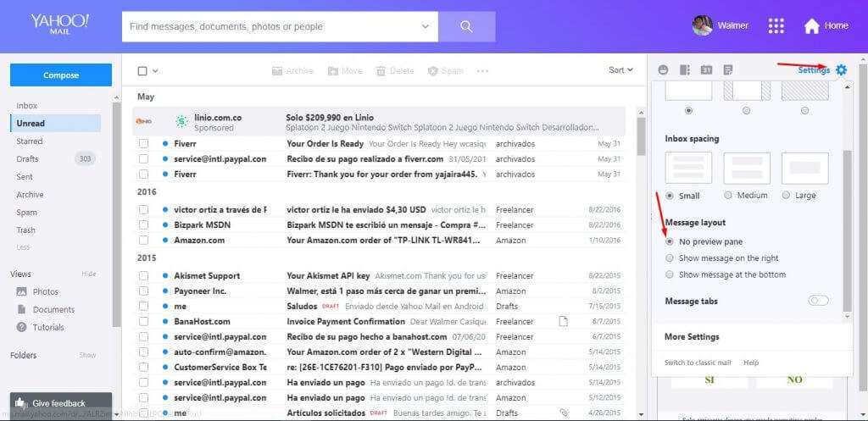Click the search magnifier button
Screen dimensions: 868x421
(x=467, y=26)
